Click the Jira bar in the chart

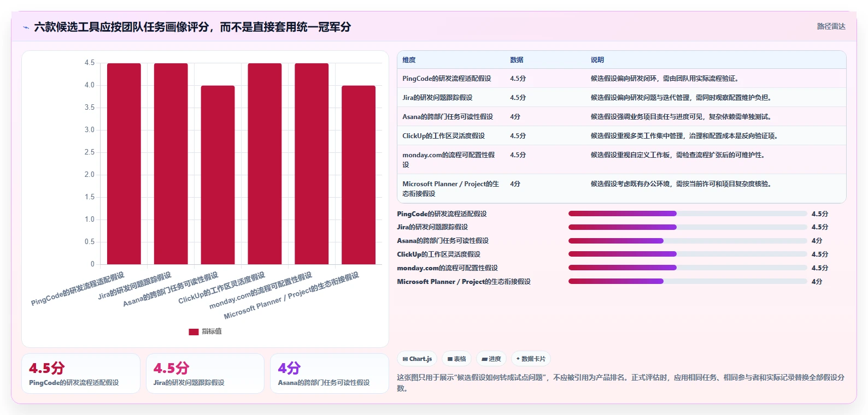tap(171, 164)
